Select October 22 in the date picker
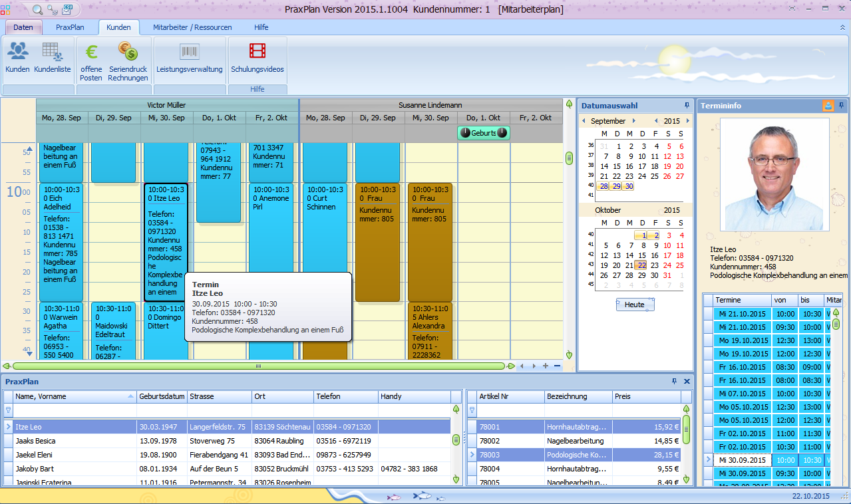 (641, 265)
